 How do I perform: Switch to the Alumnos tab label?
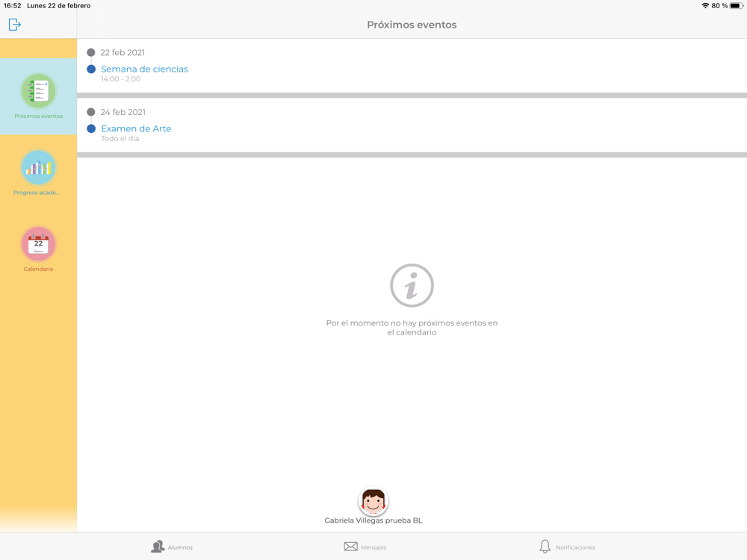tap(180, 547)
